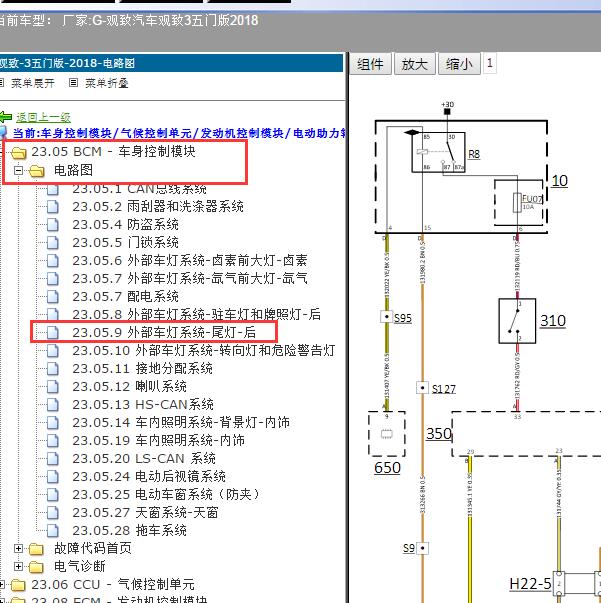Collapse the 电路图 folder
601x603 pixels.
pos(18,170)
